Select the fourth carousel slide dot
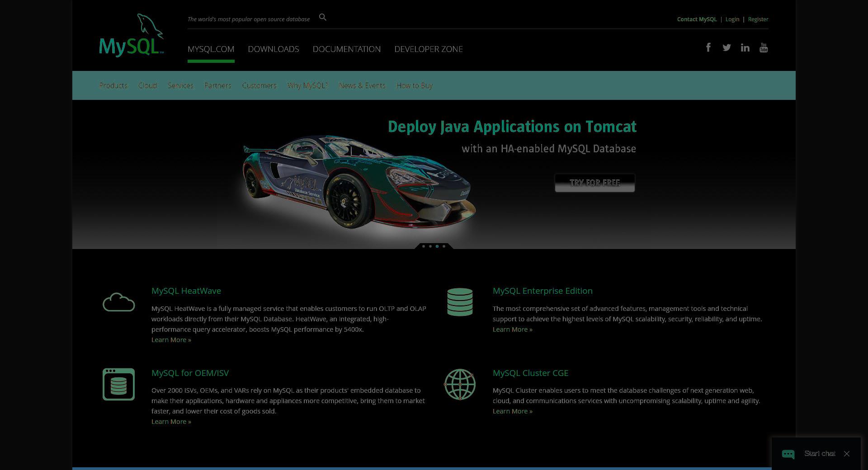Image resolution: width=868 pixels, height=470 pixels. pos(444,246)
